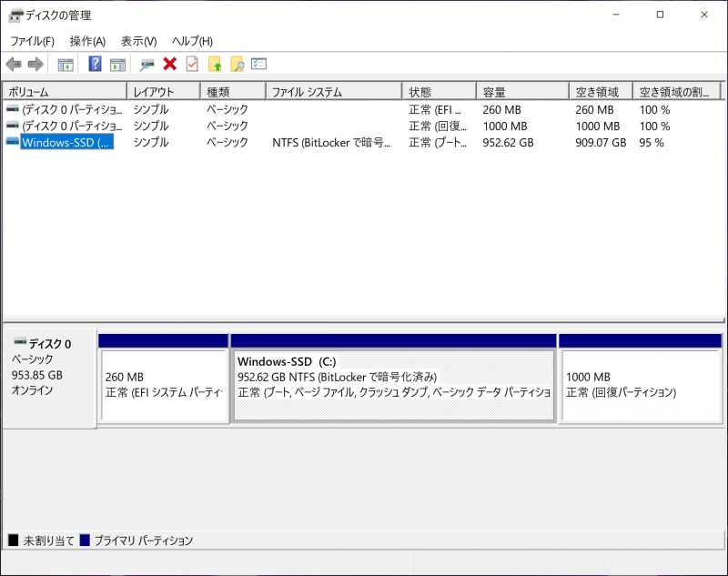Open the ファイル menu
The width and height of the screenshot is (728, 576).
[32, 41]
